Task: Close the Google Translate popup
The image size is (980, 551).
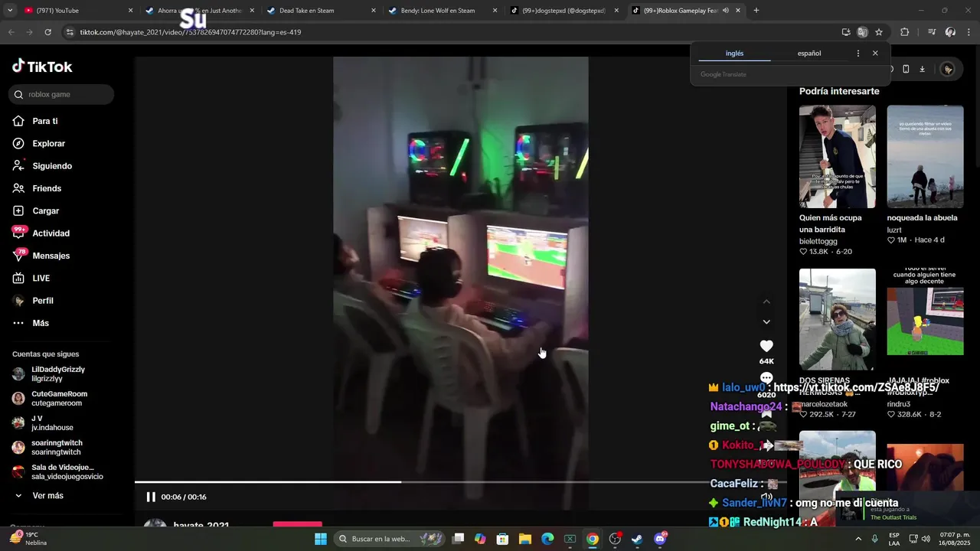Action: [x=875, y=54]
